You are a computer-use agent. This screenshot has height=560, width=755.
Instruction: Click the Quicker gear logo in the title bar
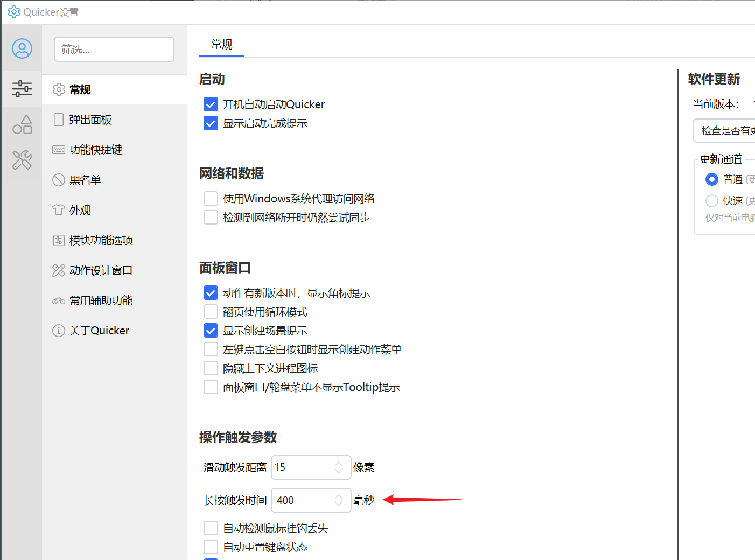[14, 12]
